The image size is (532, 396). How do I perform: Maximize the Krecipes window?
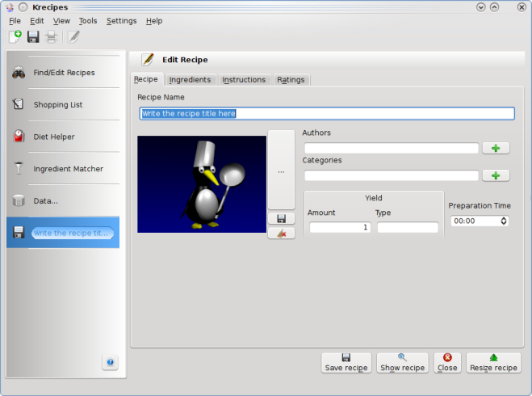[495, 7]
